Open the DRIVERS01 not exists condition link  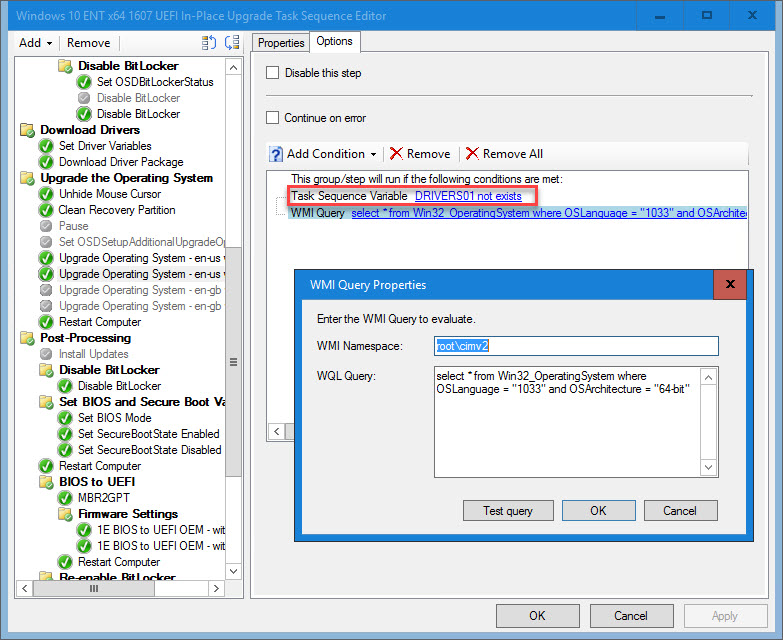tap(468, 196)
